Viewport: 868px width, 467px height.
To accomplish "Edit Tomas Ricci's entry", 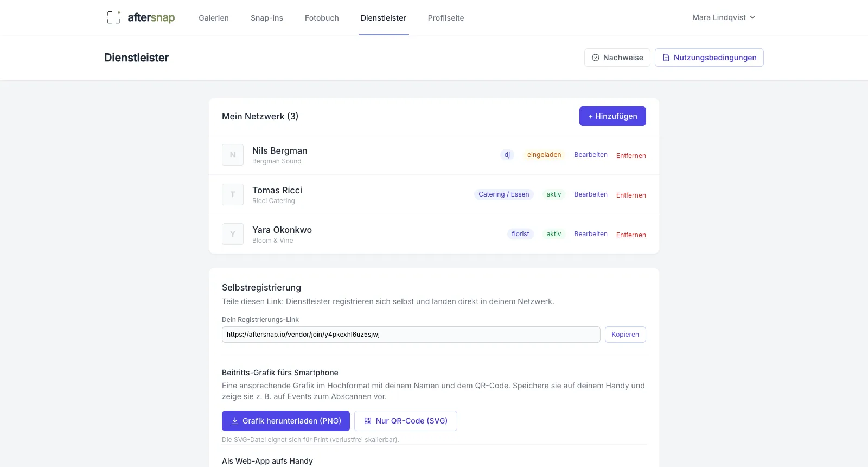I will [x=591, y=194].
